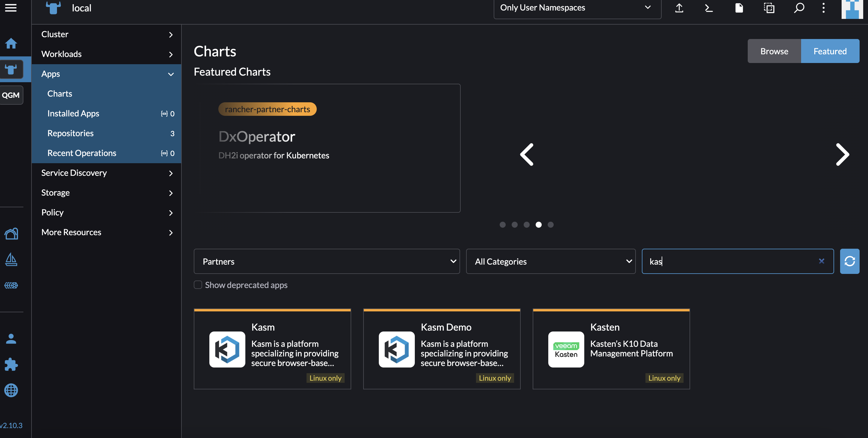Open Charts under Apps

106,94
